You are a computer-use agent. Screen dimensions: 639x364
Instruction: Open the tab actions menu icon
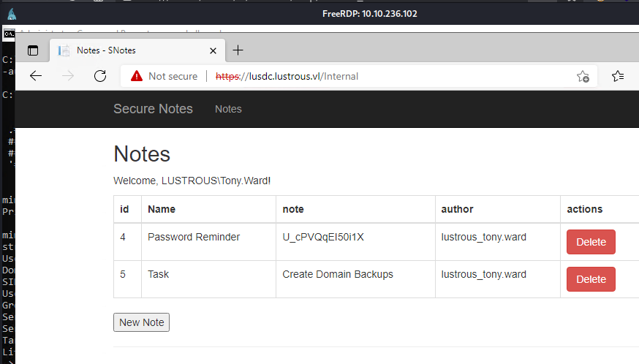tap(32, 50)
